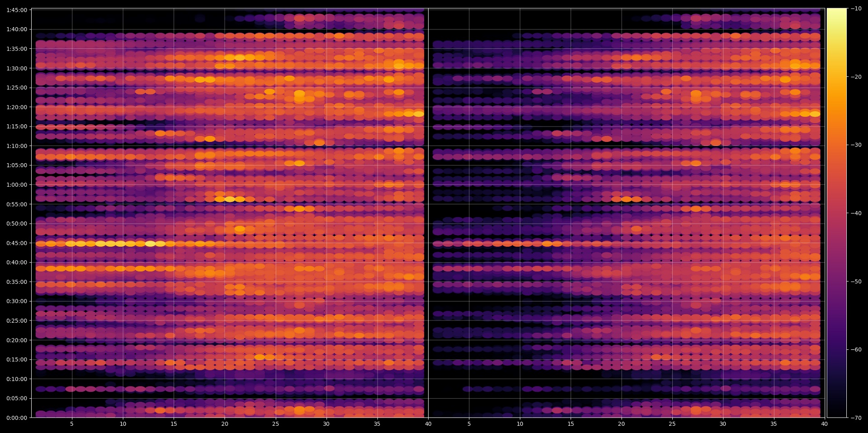868x433 pixels.
Task: Select x-axis tick 25 under right heatmap
Action: [672, 424]
